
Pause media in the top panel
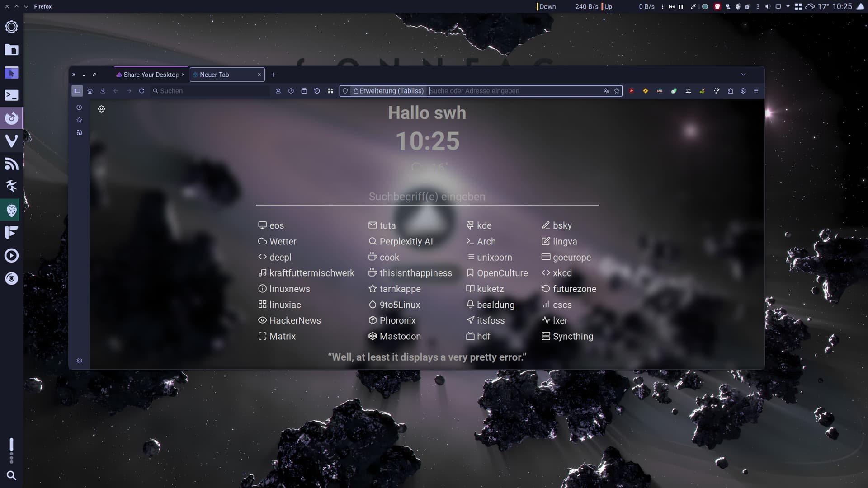pyautogui.click(x=681, y=7)
